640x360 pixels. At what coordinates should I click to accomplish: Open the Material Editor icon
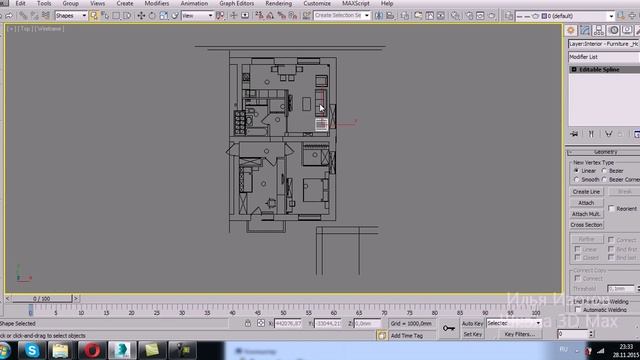455,16
